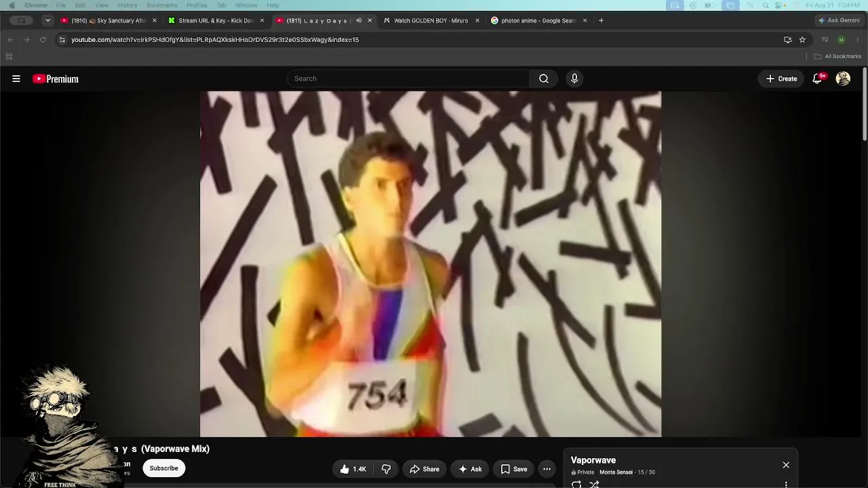The height and width of the screenshot is (488, 868).
Task: Close the Lazy Days tab
Action: 370,20
